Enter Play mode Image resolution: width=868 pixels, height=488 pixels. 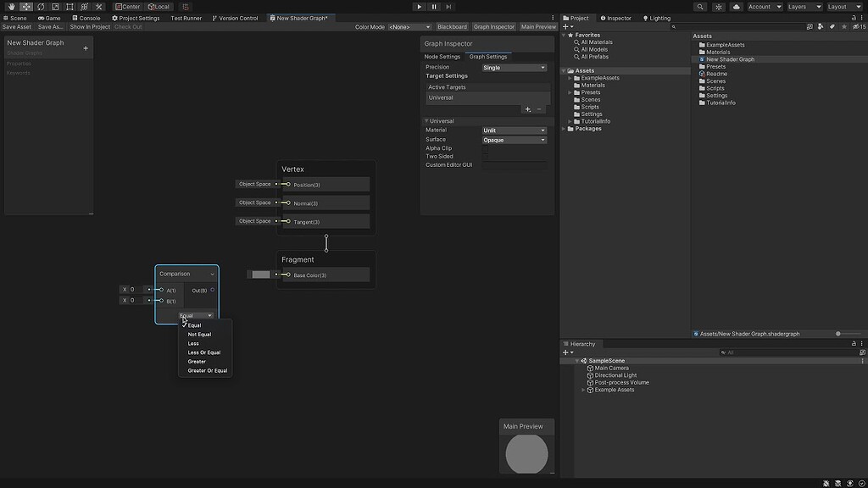[x=419, y=7]
